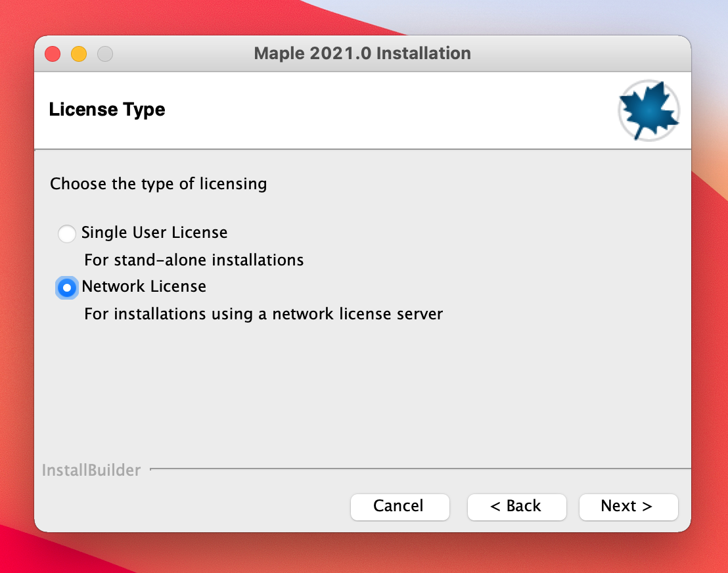
Task: Click the InstallBuilder label
Action: pyautogui.click(x=91, y=470)
